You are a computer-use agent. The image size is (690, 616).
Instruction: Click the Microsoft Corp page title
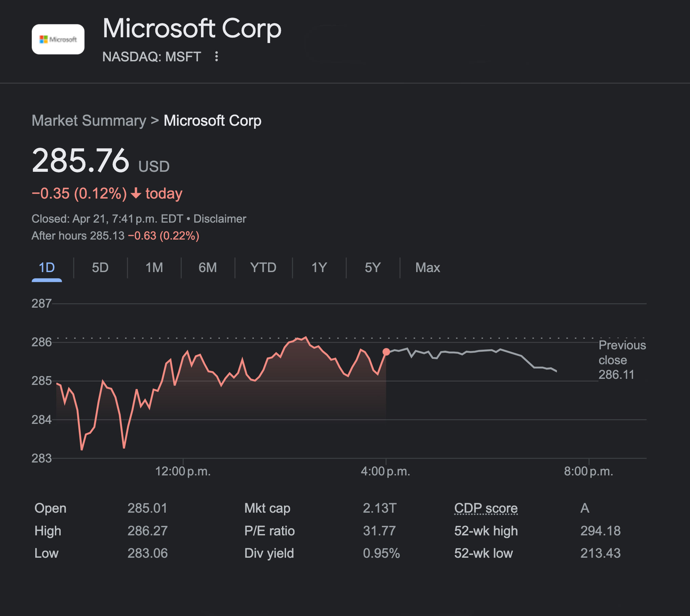[192, 28]
